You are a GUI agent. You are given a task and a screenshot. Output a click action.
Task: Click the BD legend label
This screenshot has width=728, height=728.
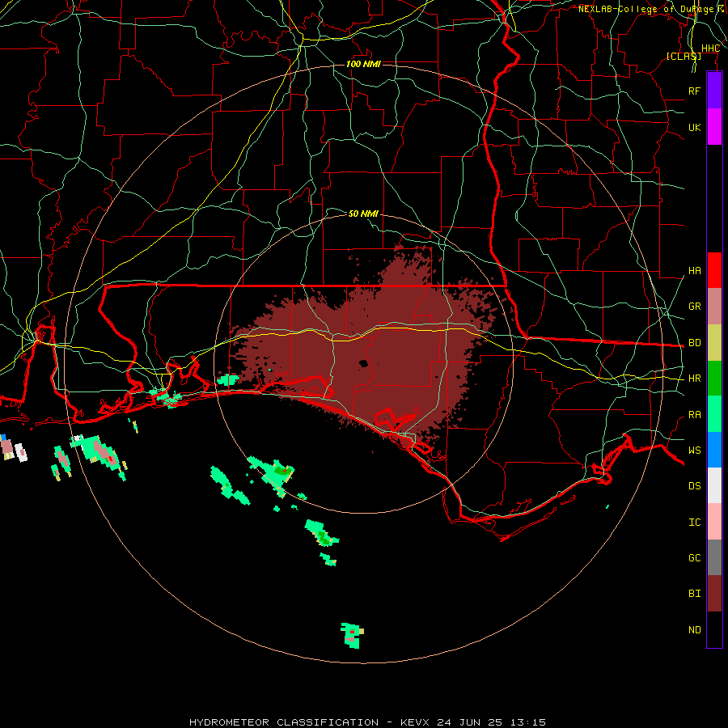tap(694, 343)
